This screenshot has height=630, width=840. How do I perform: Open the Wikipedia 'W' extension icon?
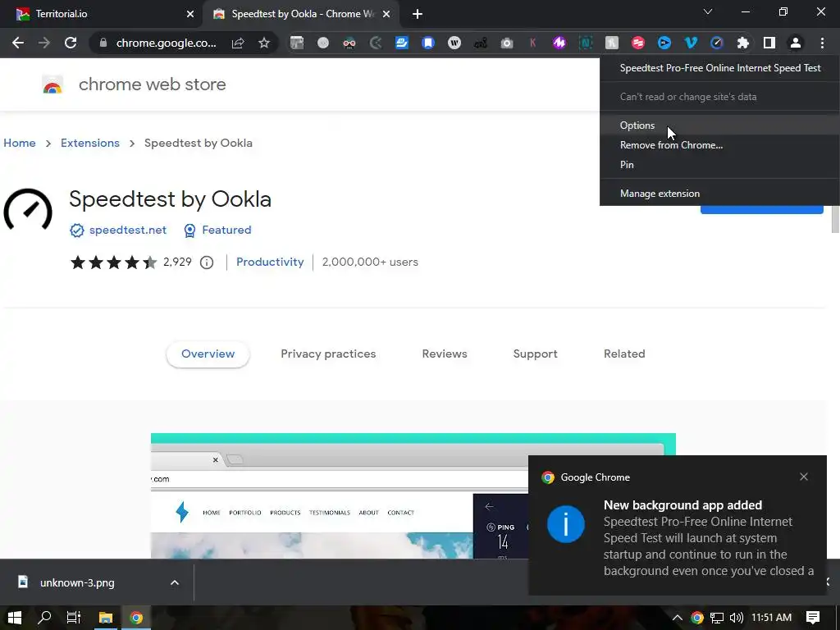(454, 43)
